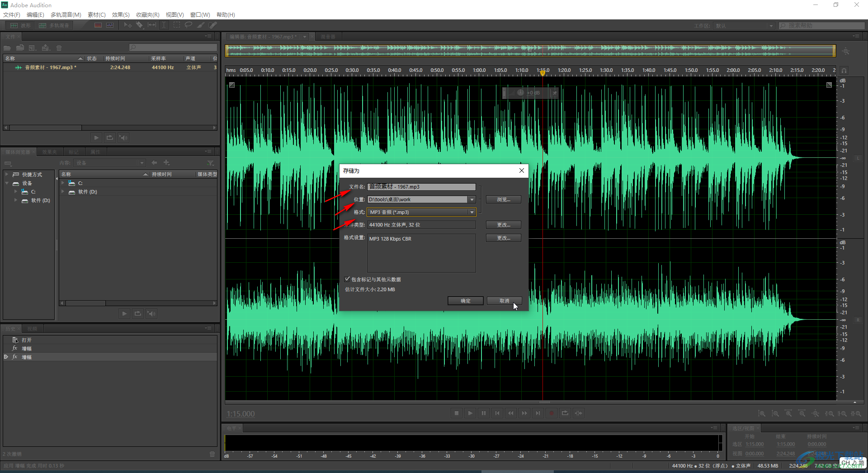This screenshot has height=473, width=868.
Task: Click 更改... next to format settings
Action: click(504, 238)
